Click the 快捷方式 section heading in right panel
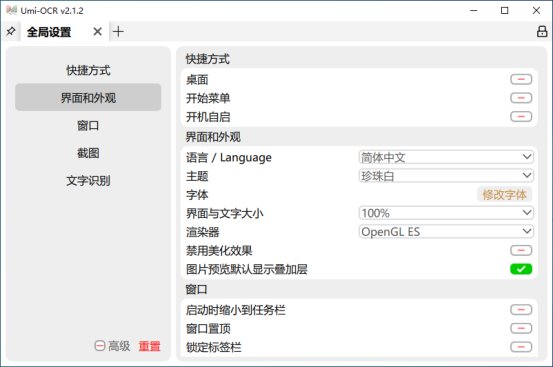553x367 pixels. 208,59
